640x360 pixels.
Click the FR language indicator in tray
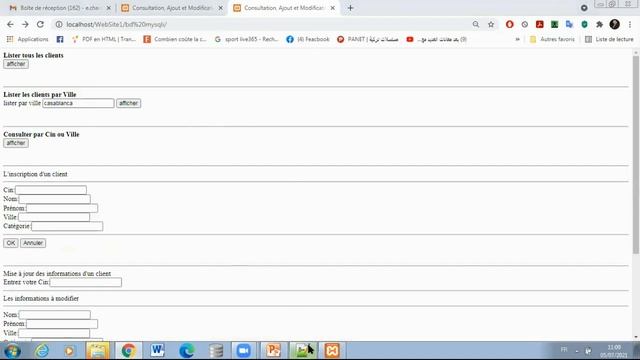click(564, 350)
